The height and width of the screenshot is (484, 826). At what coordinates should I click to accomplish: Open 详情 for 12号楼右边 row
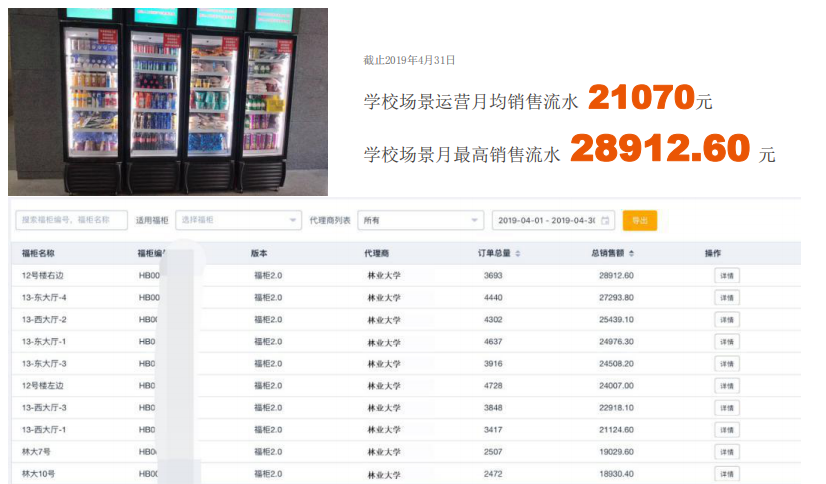click(727, 275)
